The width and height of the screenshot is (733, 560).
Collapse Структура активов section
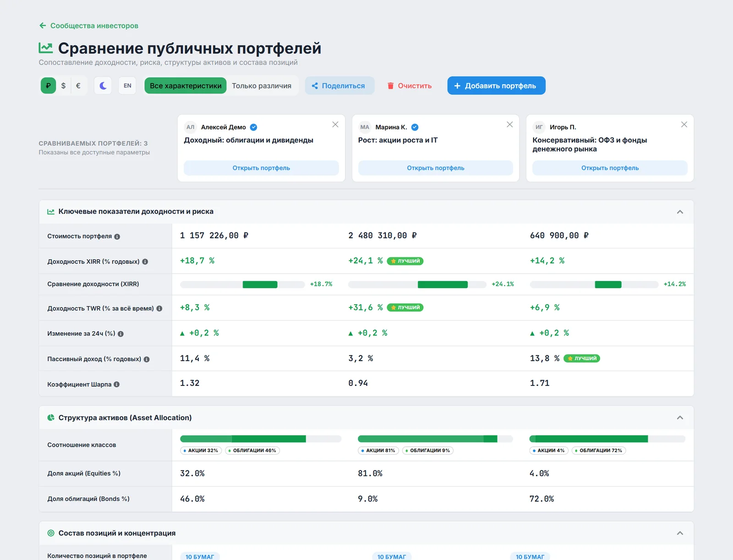[x=680, y=417]
